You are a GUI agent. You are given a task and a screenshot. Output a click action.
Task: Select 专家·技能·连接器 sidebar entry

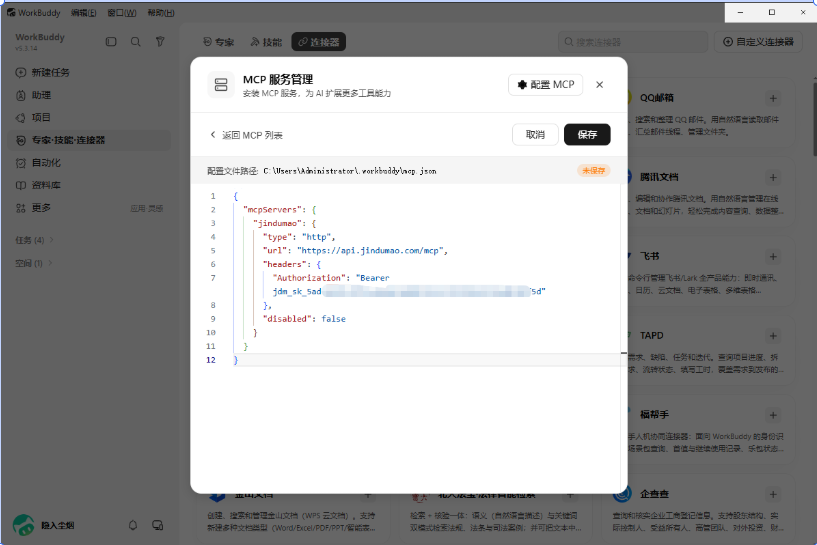tap(89, 140)
